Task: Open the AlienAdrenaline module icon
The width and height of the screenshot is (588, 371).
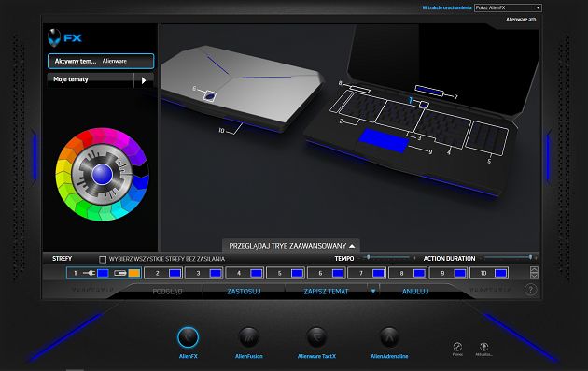Action: pos(389,337)
